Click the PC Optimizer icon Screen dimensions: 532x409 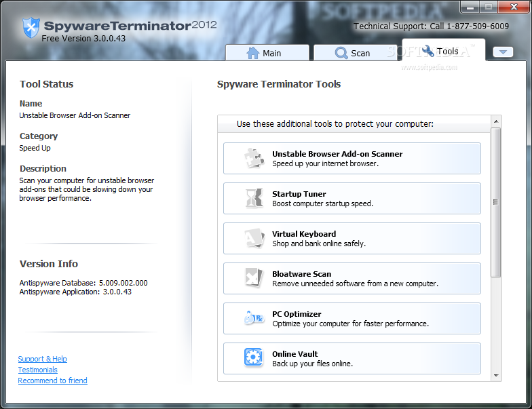[254, 317]
